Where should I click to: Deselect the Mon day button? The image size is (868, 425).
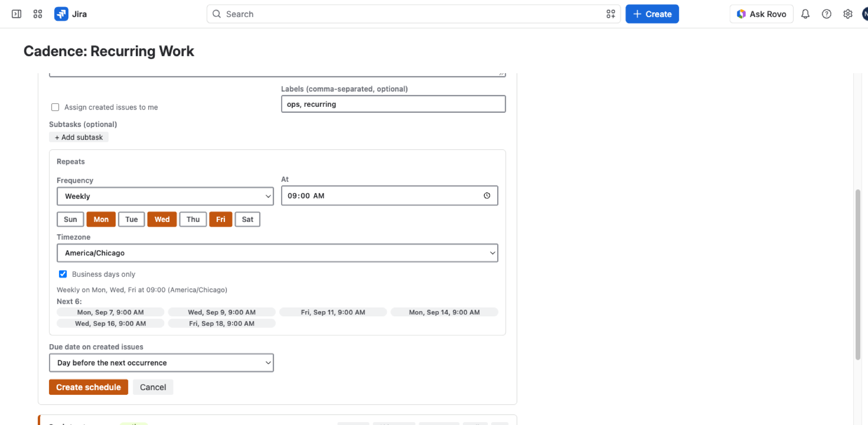pyautogui.click(x=101, y=219)
